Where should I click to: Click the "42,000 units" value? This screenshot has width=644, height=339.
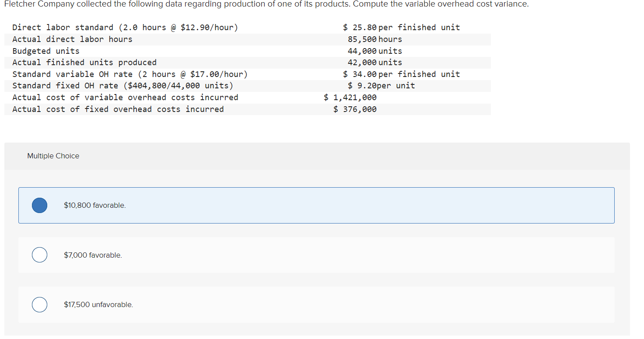[375, 63]
